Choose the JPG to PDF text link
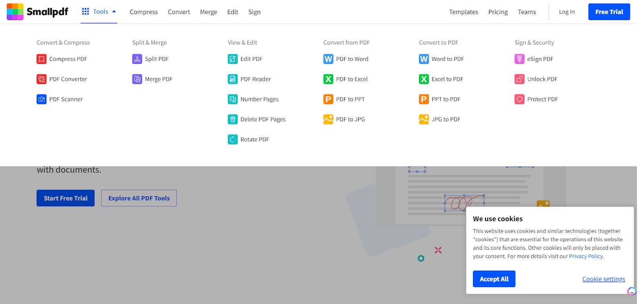 pos(446,119)
